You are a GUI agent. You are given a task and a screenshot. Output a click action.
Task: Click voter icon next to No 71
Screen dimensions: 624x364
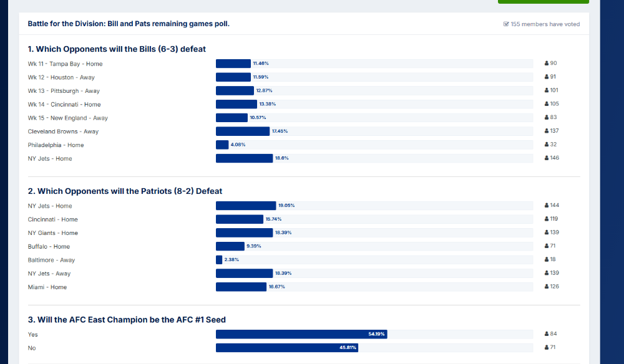click(547, 348)
